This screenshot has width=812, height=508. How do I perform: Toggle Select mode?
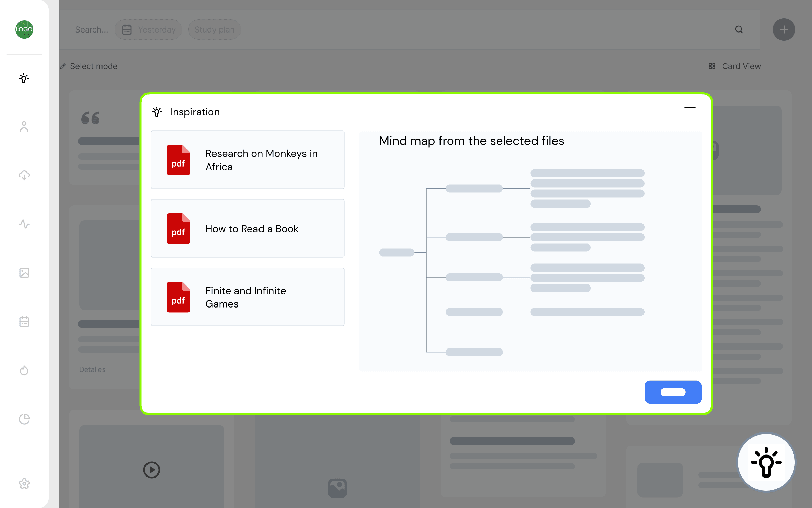click(89, 66)
